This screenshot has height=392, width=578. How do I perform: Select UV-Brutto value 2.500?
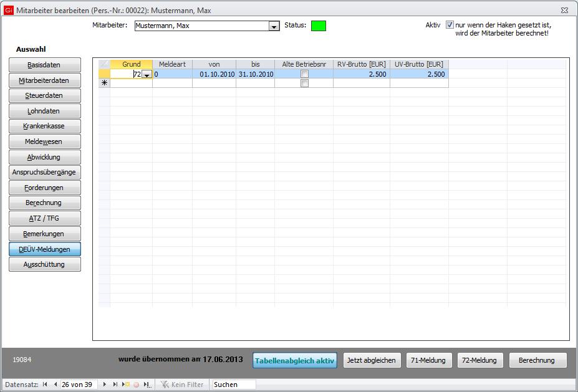(x=419, y=74)
